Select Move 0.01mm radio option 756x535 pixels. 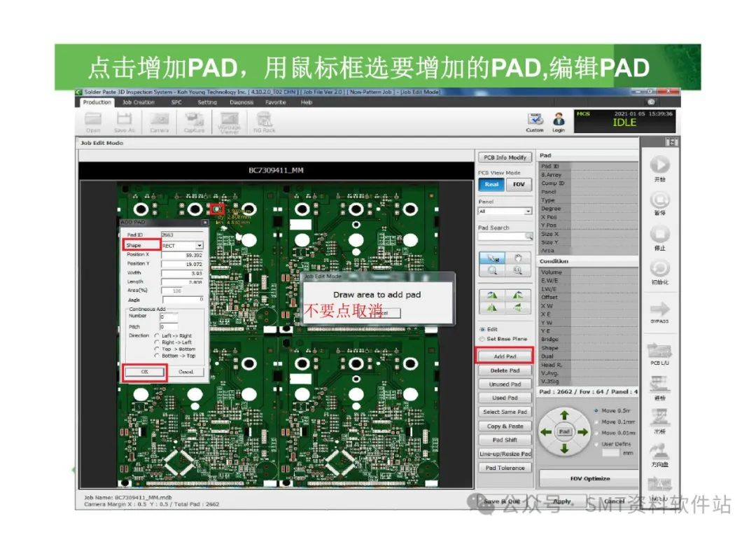click(596, 433)
